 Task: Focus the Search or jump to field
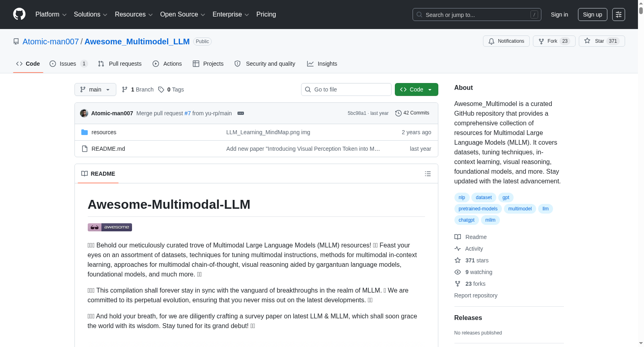click(x=477, y=15)
